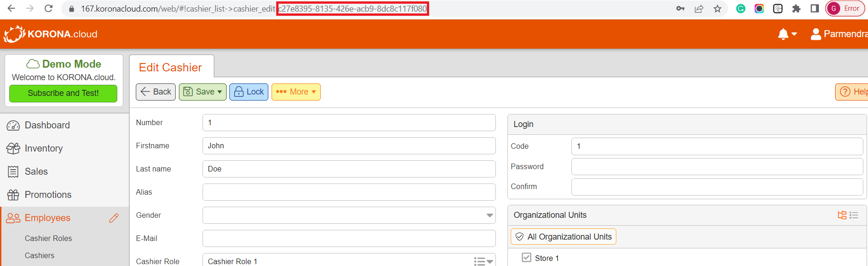
Task: Click Subscribe and Test! button
Action: 63,93
